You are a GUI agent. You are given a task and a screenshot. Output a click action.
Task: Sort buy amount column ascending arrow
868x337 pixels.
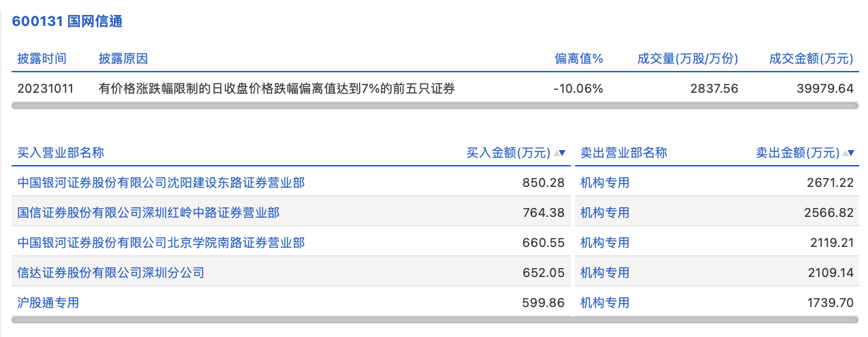coord(557,153)
